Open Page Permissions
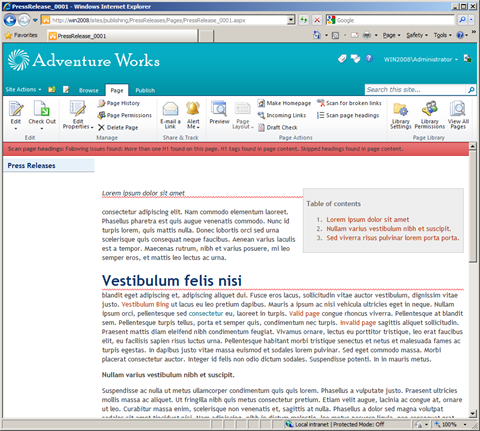 pos(125,115)
